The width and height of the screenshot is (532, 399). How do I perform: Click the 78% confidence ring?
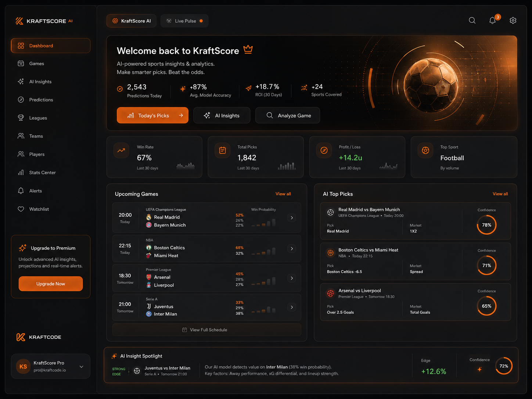click(486, 225)
